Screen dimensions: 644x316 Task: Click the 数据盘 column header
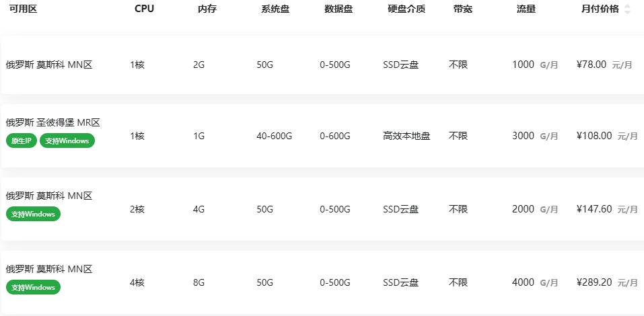click(338, 9)
